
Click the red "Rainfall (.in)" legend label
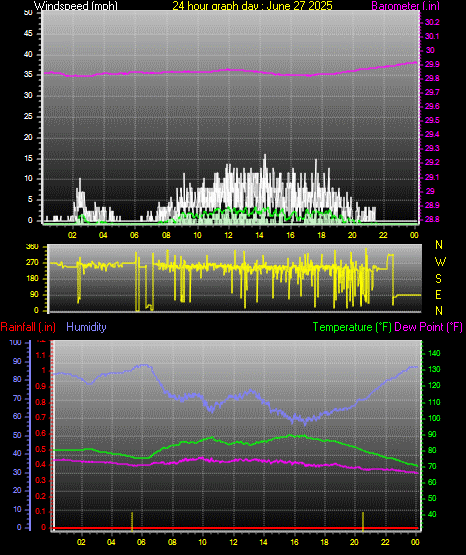point(28,327)
